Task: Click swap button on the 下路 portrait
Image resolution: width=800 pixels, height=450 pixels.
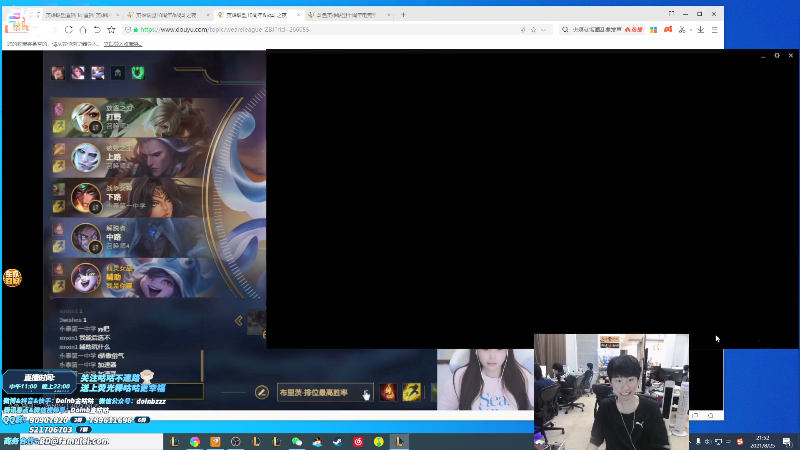Action: pos(95,207)
